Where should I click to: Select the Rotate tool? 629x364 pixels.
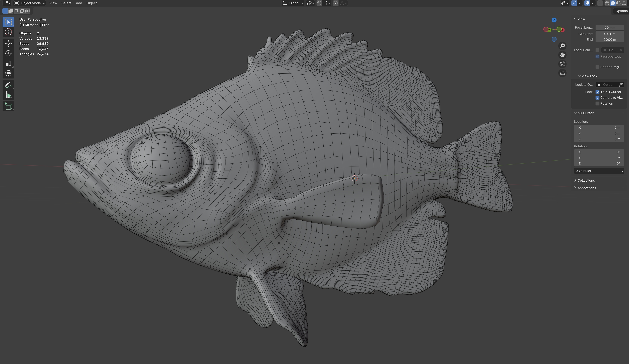tap(8, 53)
